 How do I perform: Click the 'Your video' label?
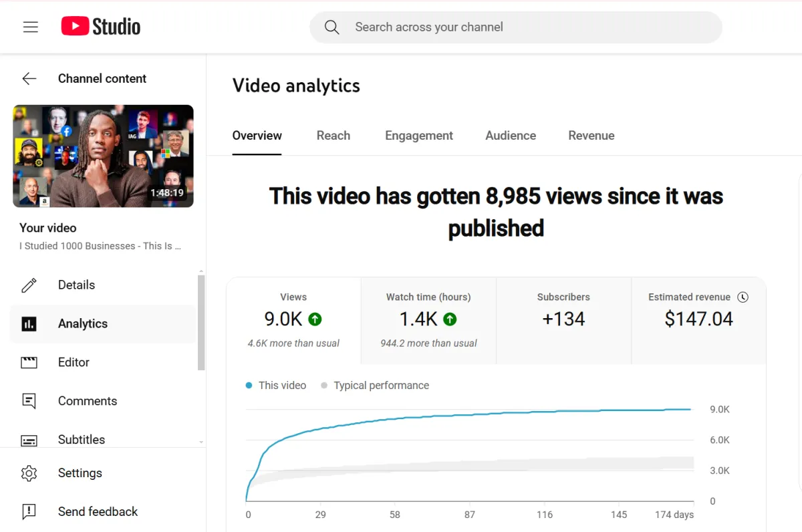coord(48,228)
